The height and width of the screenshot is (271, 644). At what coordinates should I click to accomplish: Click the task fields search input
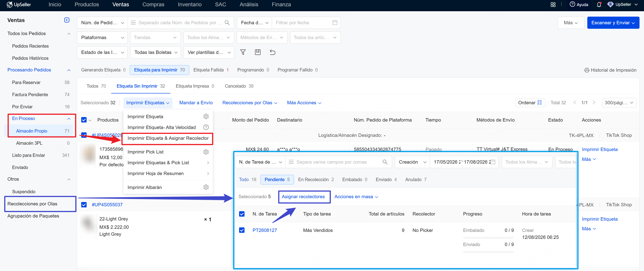pyautogui.click(x=338, y=162)
